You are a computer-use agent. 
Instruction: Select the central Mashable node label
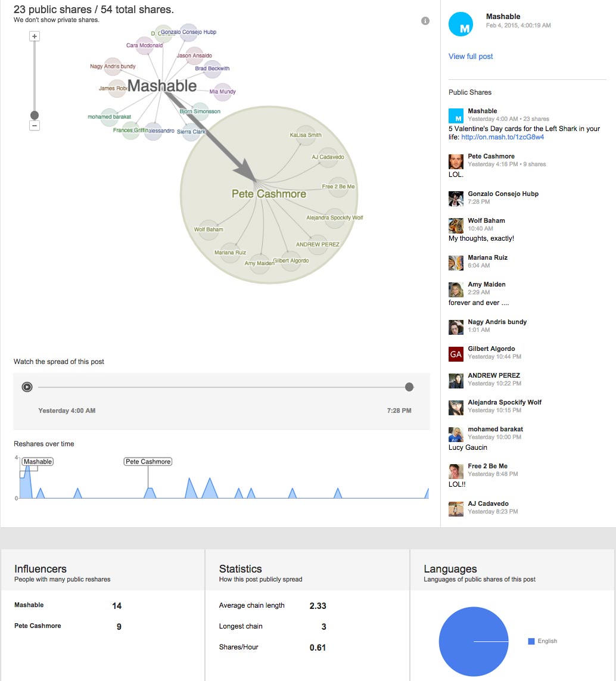coord(162,86)
